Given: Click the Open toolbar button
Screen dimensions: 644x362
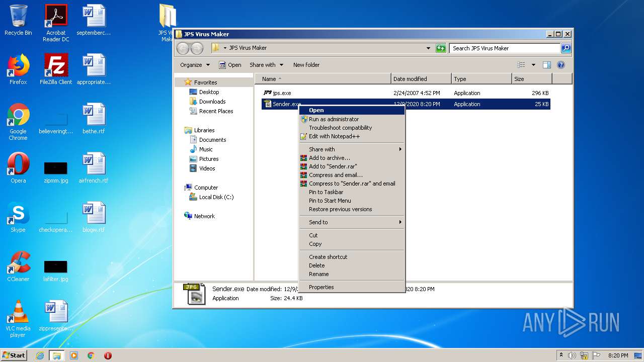Looking at the screenshot, I should [230, 65].
